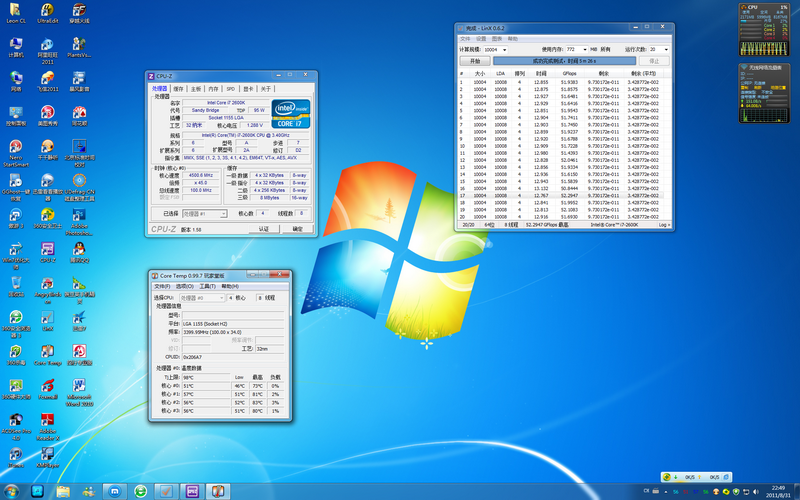Open the Nero StartSmart shortcut
This screenshot has height=500, width=800.
pos(16,154)
